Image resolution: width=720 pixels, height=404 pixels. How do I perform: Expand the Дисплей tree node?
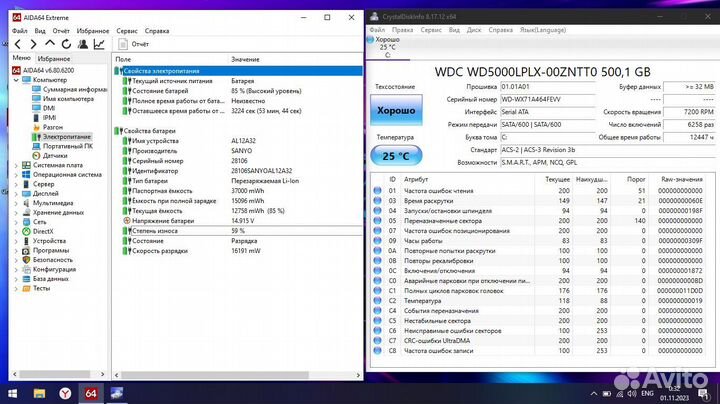click(16, 194)
